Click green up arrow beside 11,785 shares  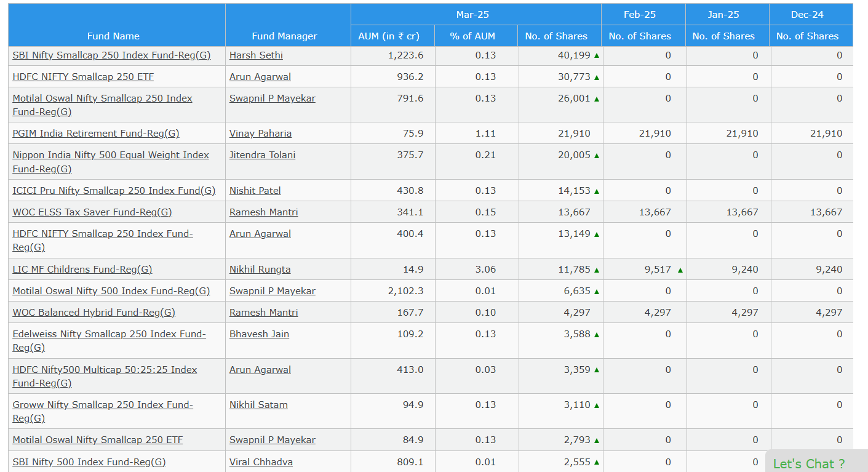click(x=597, y=270)
